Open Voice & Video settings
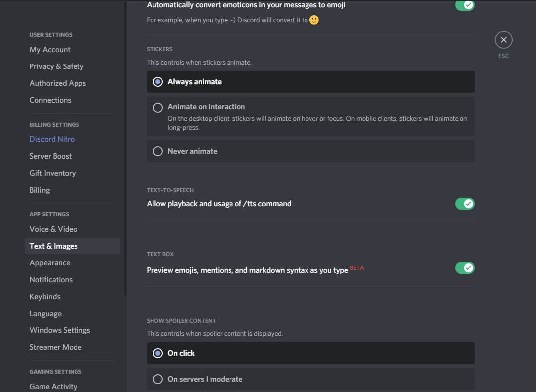The width and height of the screenshot is (536, 392). (54, 229)
